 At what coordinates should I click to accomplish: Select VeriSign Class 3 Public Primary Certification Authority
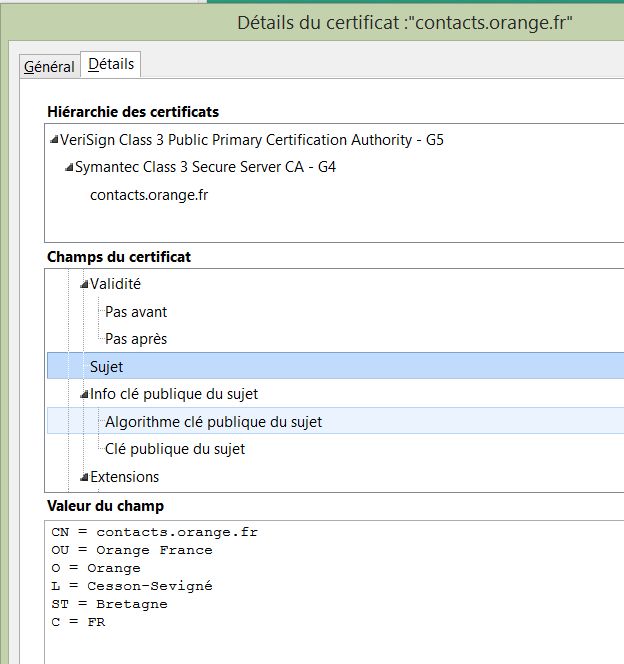[x=251, y=140]
